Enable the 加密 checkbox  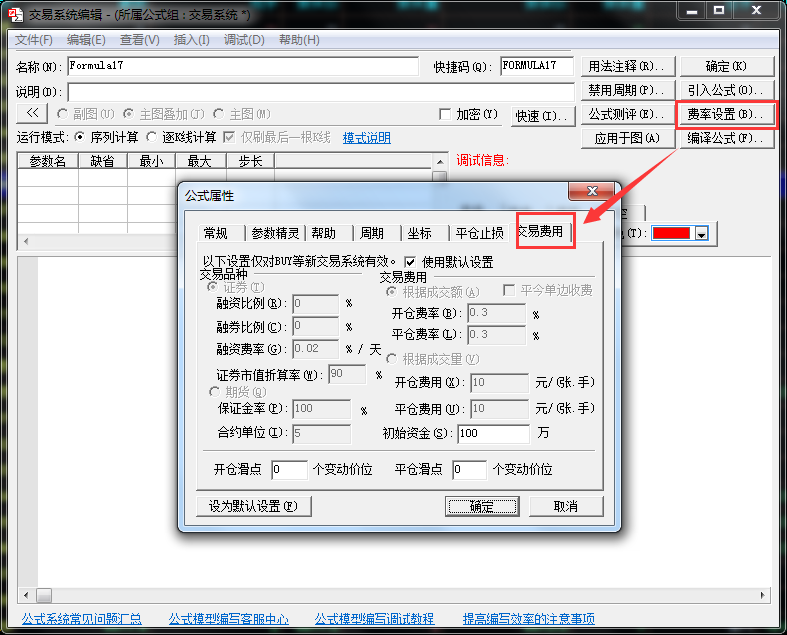(446, 114)
